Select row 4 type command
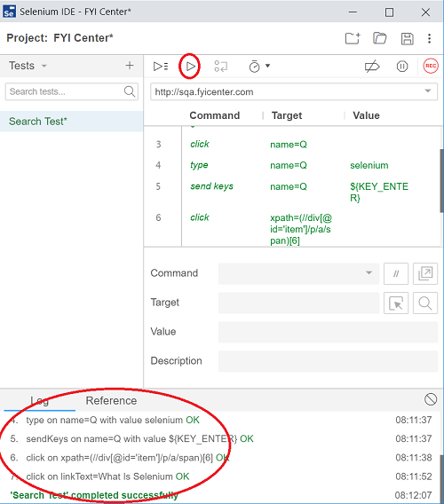The height and width of the screenshot is (504, 444). coord(292,165)
